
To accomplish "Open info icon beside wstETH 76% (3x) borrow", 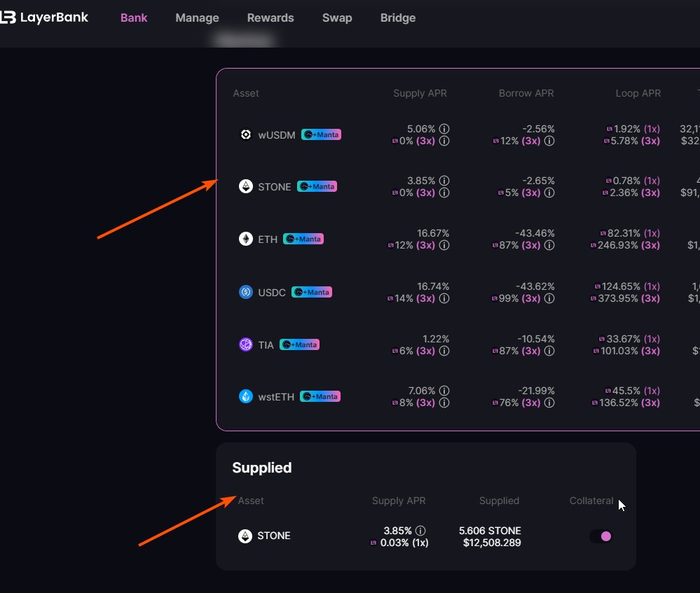I will pyautogui.click(x=549, y=403).
